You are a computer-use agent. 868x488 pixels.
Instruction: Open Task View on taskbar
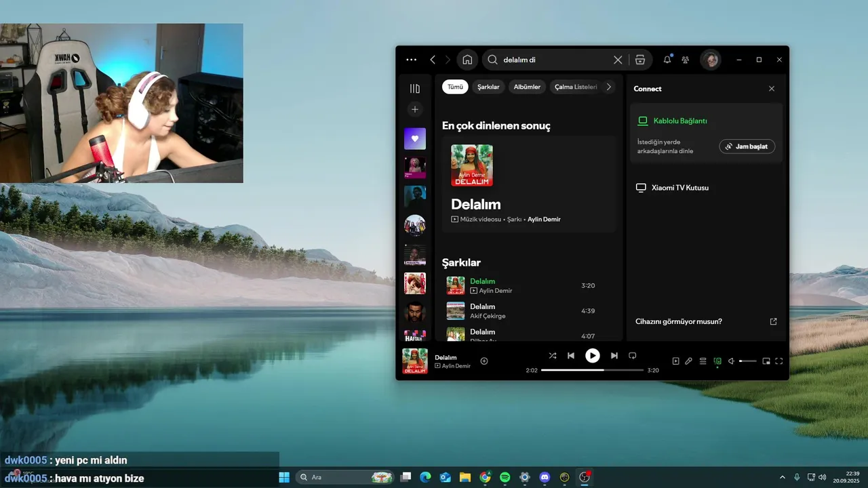point(406,477)
